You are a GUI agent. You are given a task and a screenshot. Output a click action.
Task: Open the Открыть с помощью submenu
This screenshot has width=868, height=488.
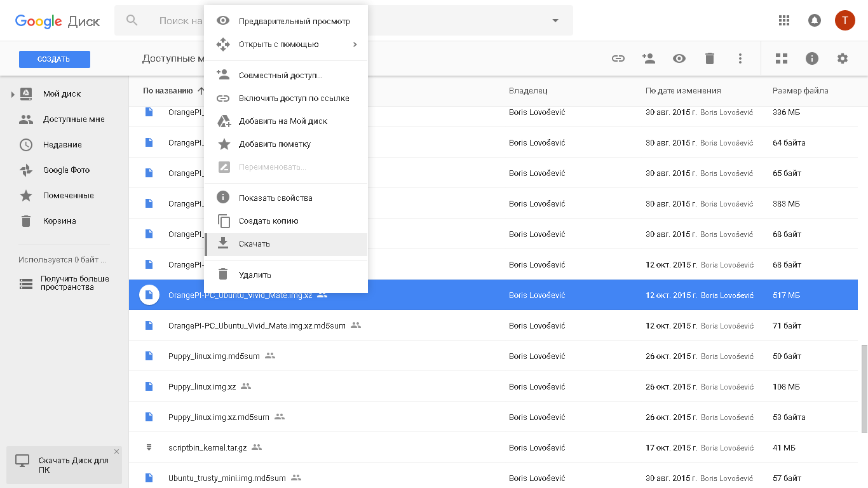click(x=286, y=44)
